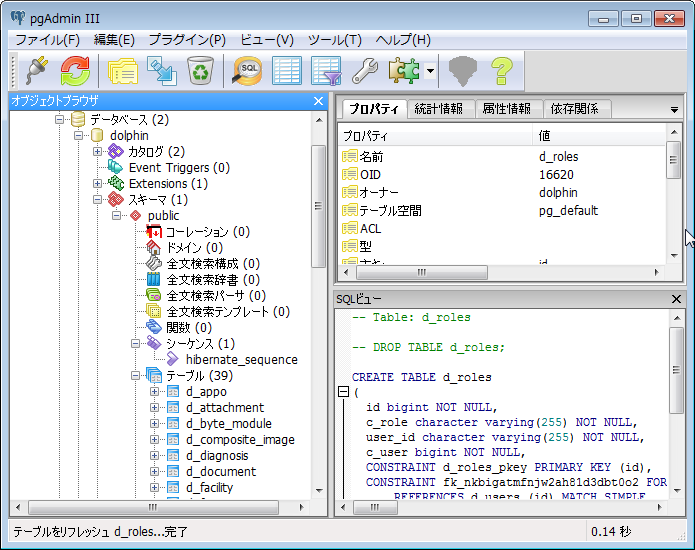695x550 pixels.
Task: Click SQL view horizontal scrollbar thumb
Action: pyautogui.click(x=375, y=507)
